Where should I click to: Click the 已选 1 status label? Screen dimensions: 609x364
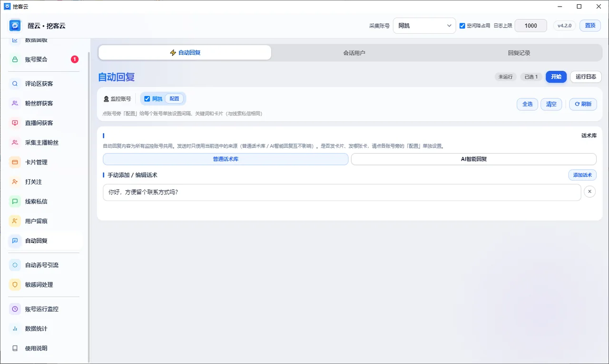pyautogui.click(x=531, y=77)
